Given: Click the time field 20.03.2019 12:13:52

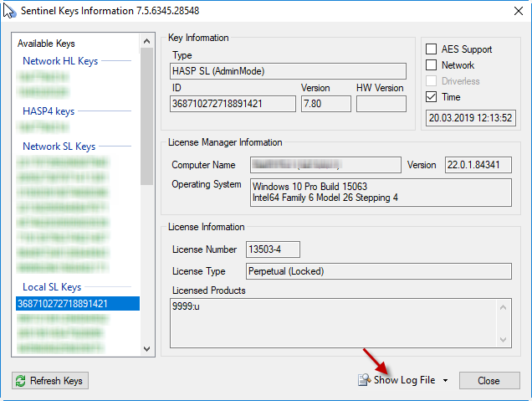Looking at the screenshot, I should pyautogui.click(x=471, y=118).
